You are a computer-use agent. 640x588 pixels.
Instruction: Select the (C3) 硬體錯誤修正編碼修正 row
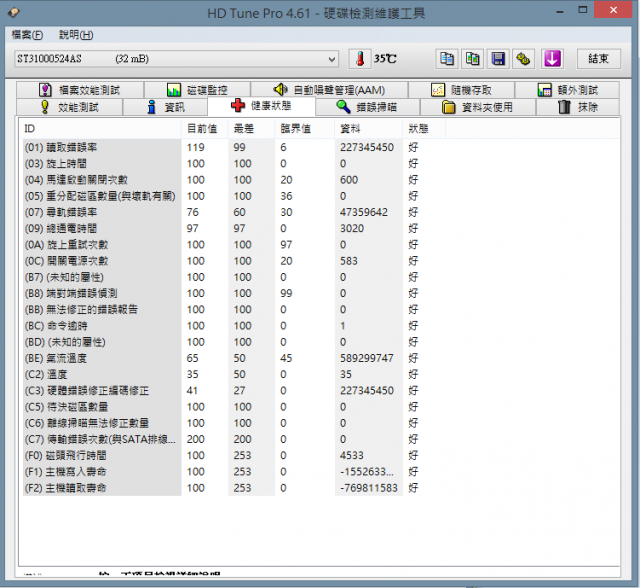(234, 391)
